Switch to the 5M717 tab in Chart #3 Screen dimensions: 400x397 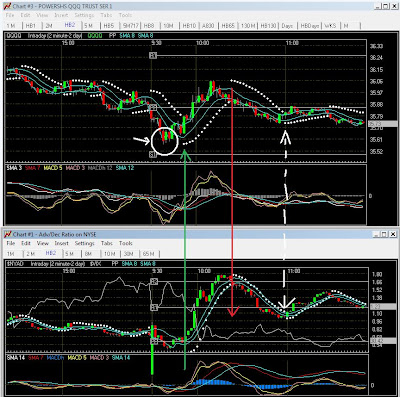click(x=130, y=26)
